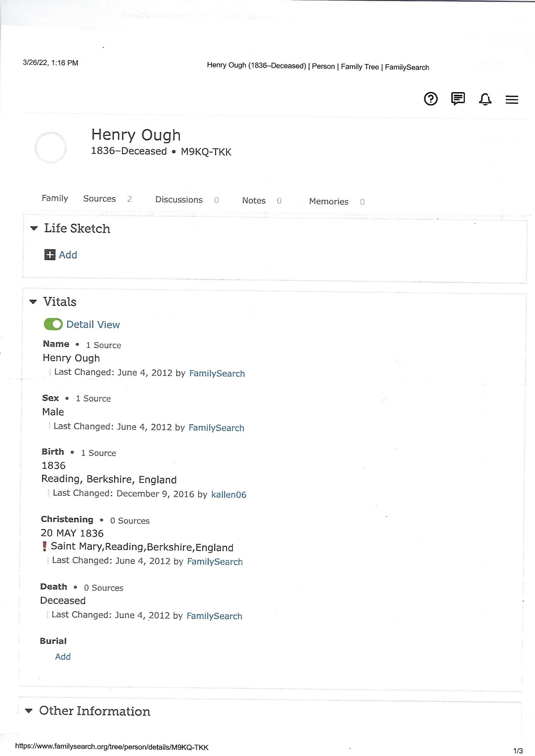Open the Help question mark icon
This screenshot has width=535, height=756.
431,99
